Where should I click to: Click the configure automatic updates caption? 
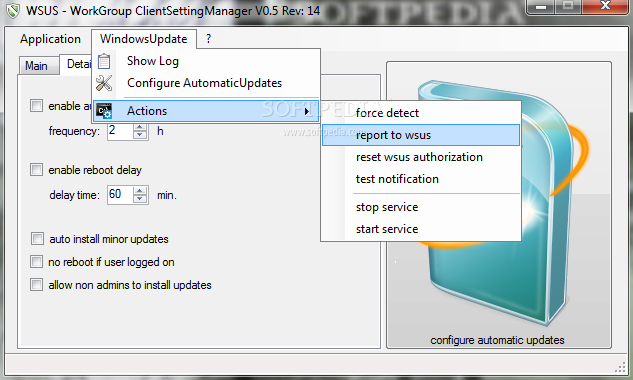pos(497,340)
